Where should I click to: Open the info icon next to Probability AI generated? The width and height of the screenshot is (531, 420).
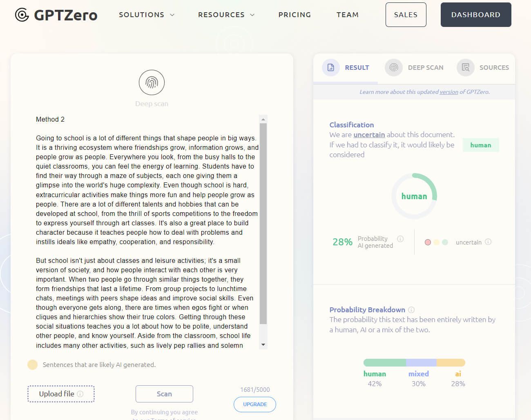point(401,238)
